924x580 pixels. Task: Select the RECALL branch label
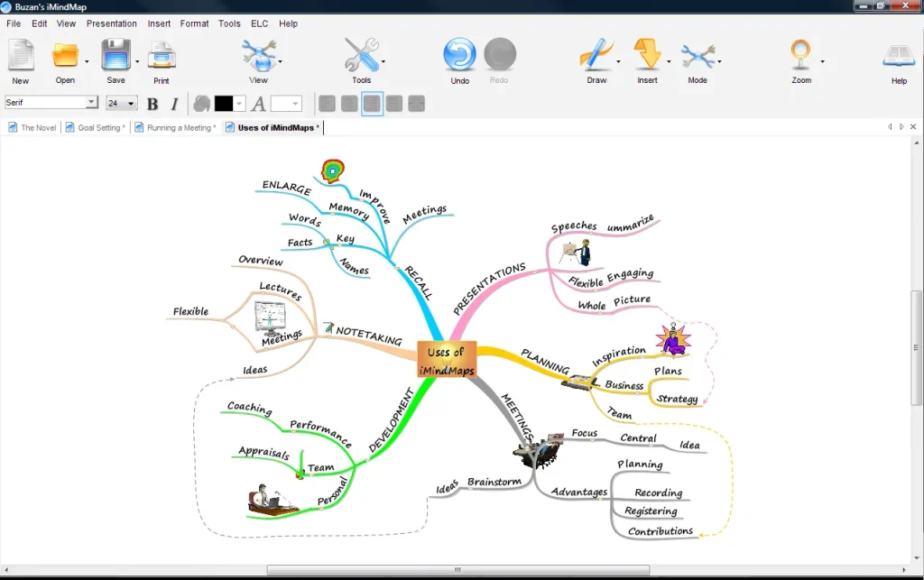coord(419,283)
